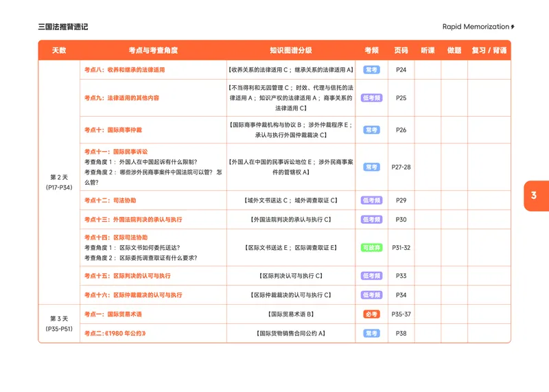Viewport: 549px width, 392px height.
Task: Click the 低考频 badge in the 考点十二 row
Action: [371, 200]
